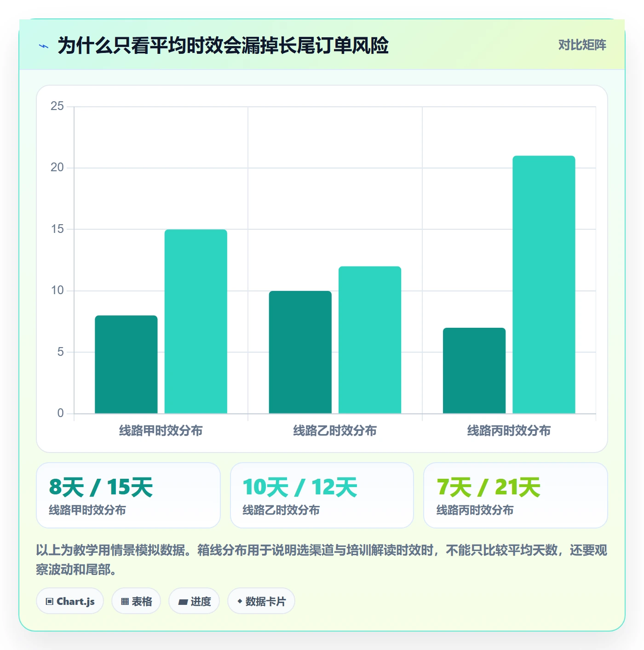Click the dark teal bar for 线路丙

(474, 371)
